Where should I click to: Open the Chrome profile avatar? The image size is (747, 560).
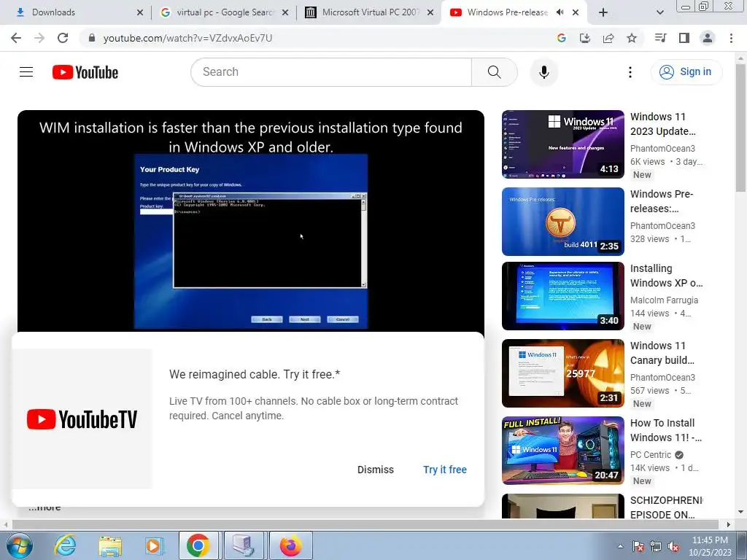click(x=707, y=38)
